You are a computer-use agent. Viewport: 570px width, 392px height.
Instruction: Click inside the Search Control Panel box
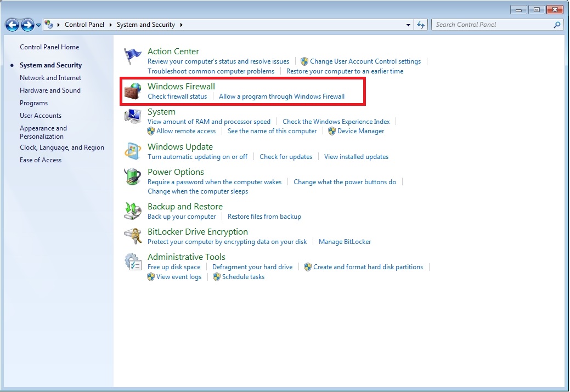(x=488, y=25)
